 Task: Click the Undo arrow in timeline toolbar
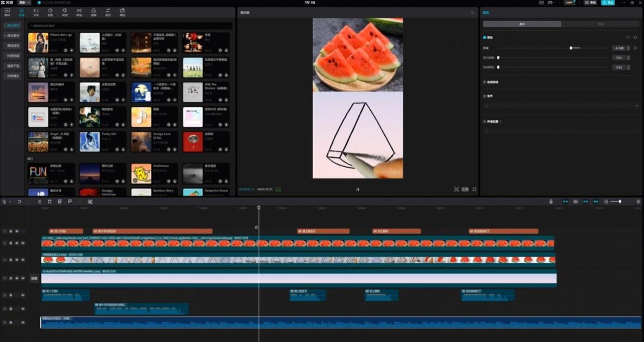19,201
